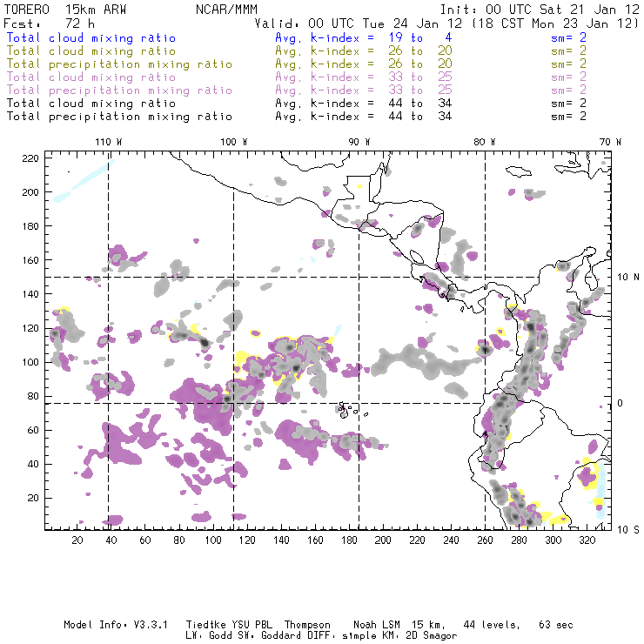Click the y-axis tick label "220"

coord(31,158)
